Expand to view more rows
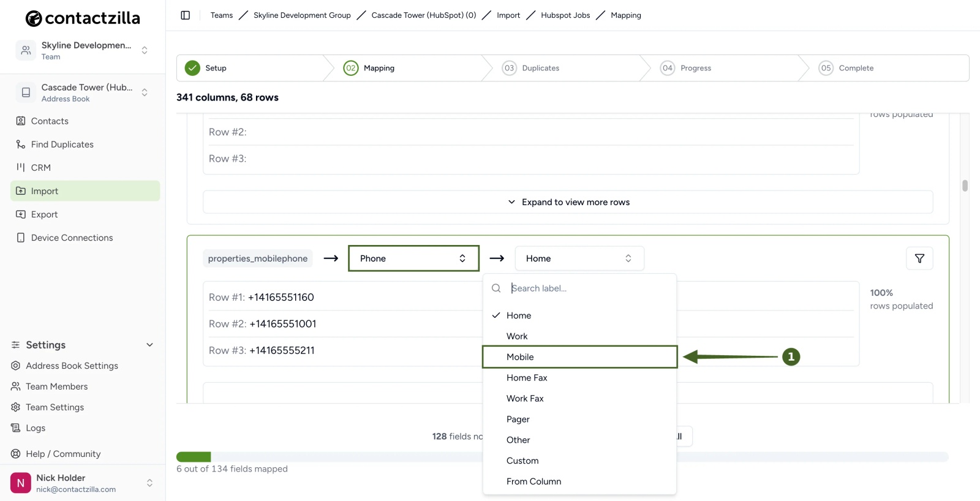 [568, 202]
